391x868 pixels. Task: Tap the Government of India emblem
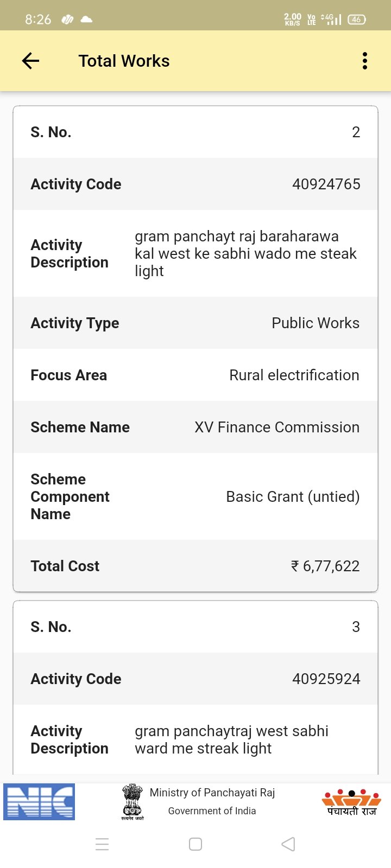coord(132,802)
